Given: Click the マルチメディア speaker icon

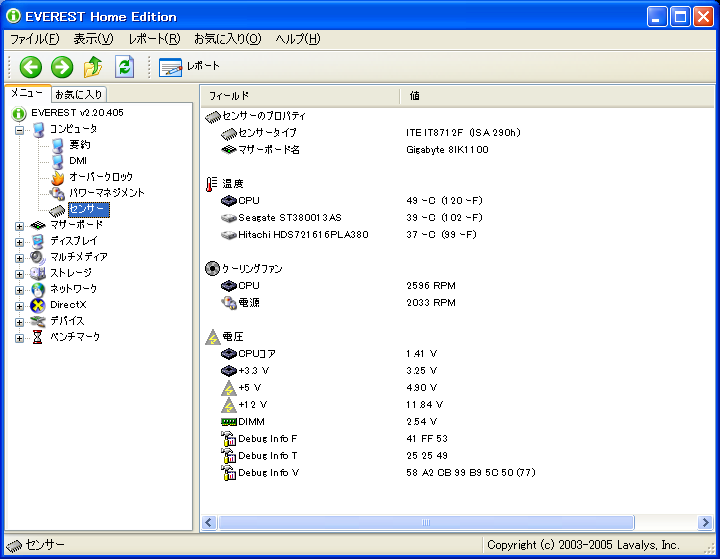Looking at the screenshot, I should click(x=38, y=258).
